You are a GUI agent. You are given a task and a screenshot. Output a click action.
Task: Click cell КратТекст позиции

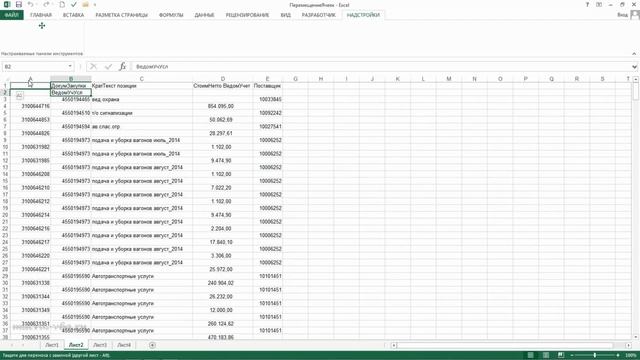pos(142,86)
